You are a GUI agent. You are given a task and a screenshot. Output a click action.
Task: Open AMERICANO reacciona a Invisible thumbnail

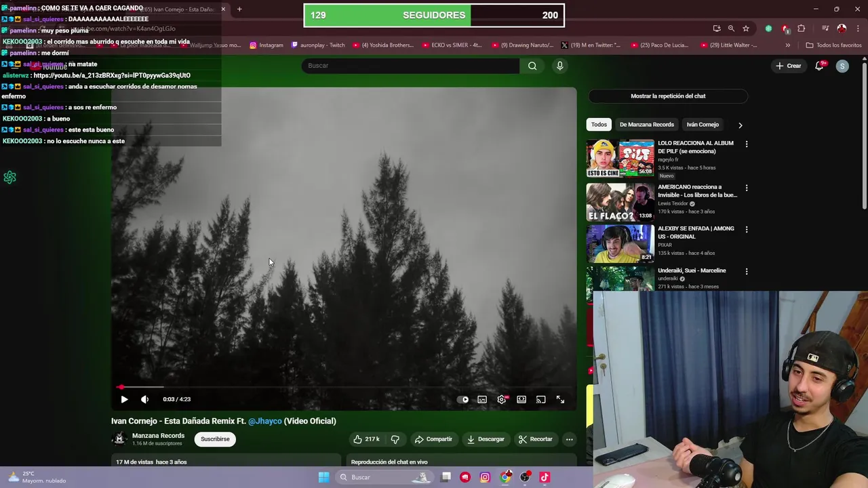click(x=620, y=202)
